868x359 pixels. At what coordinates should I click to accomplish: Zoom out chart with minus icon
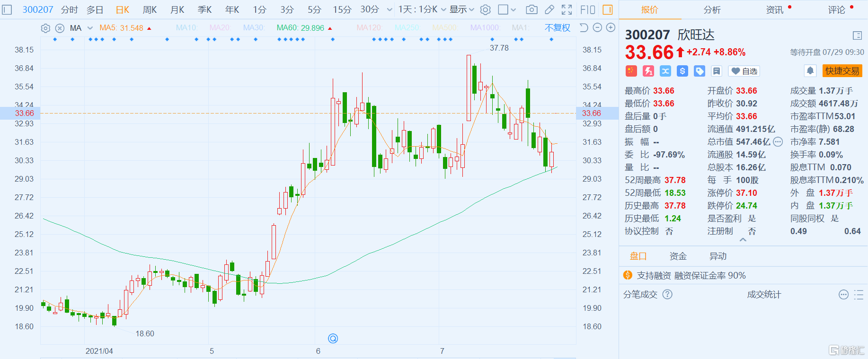597,27
